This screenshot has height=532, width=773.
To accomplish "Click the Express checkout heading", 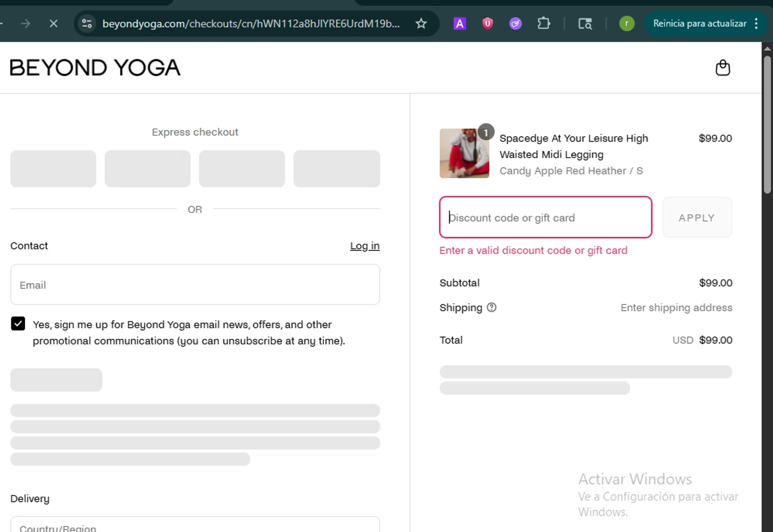I will 195,132.
